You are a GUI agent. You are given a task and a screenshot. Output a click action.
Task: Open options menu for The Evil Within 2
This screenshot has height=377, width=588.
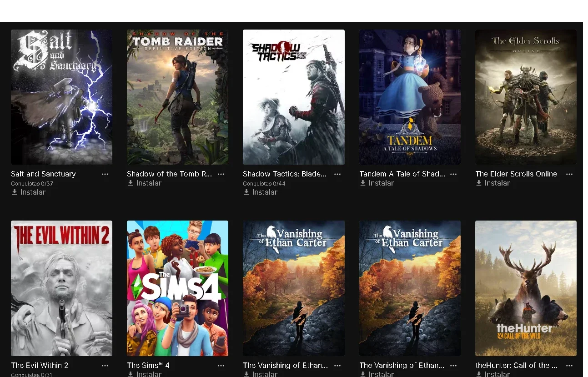tap(105, 366)
